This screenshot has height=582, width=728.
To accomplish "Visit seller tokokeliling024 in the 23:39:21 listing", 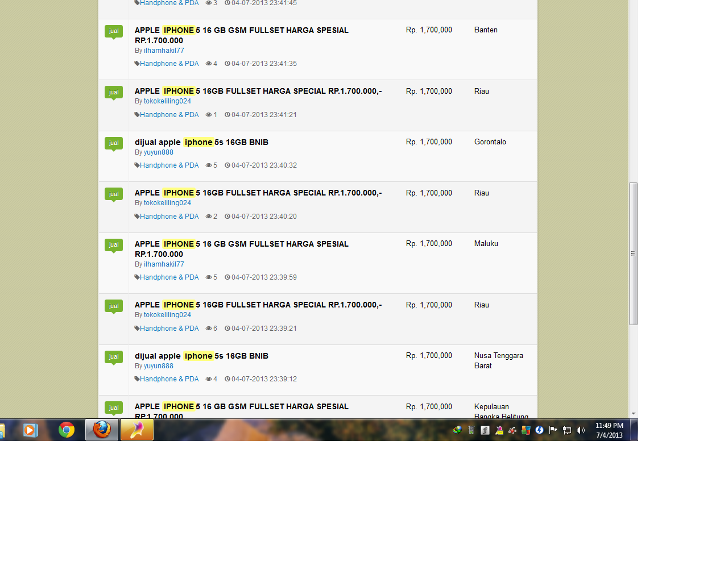I will pos(167,315).
